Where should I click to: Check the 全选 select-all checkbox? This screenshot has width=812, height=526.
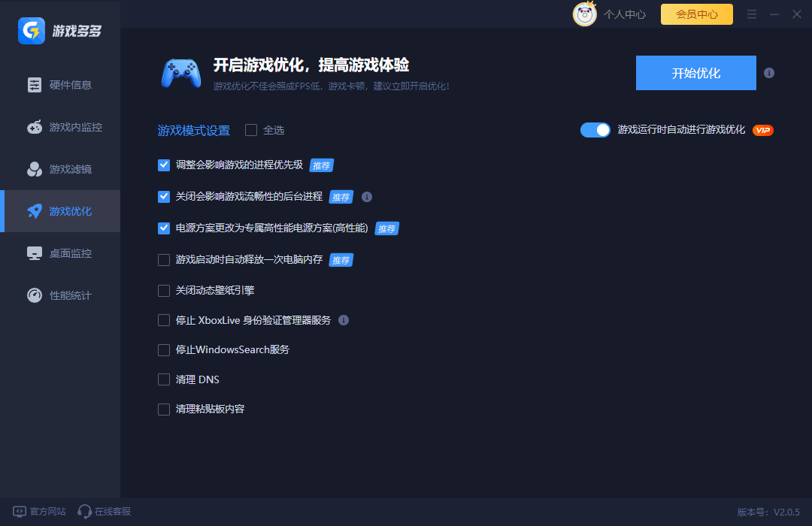[250, 130]
